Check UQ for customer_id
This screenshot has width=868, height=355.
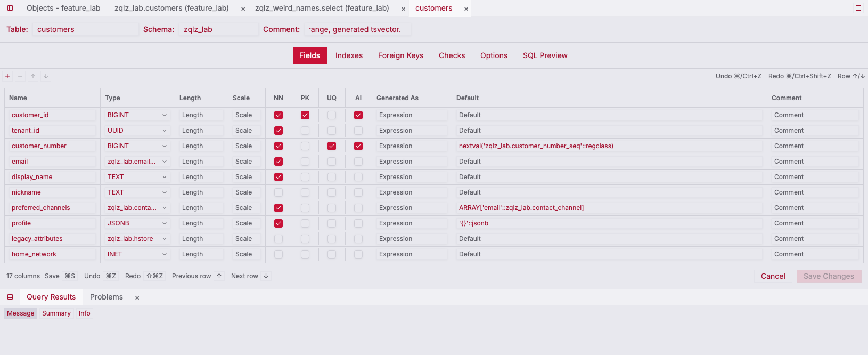(x=332, y=115)
